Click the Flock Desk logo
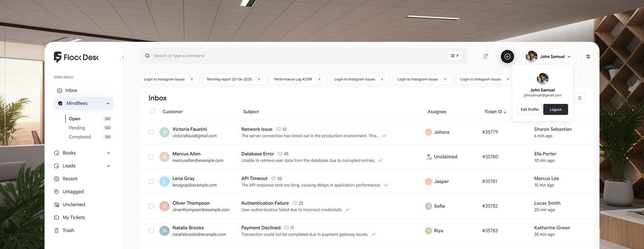The height and width of the screenshot is (249, 644). (76, 57)
